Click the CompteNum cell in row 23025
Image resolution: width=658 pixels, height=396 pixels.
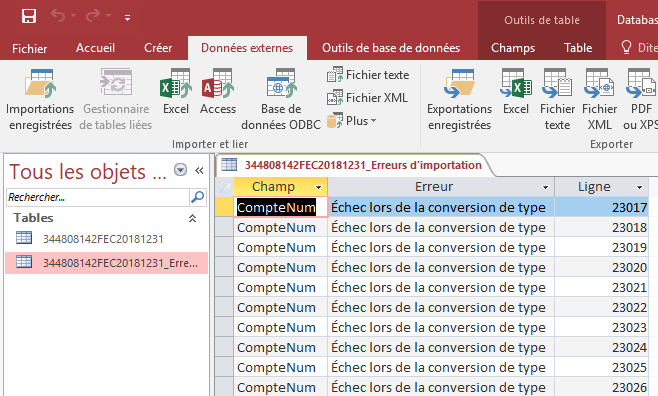(x=280, y=367)
